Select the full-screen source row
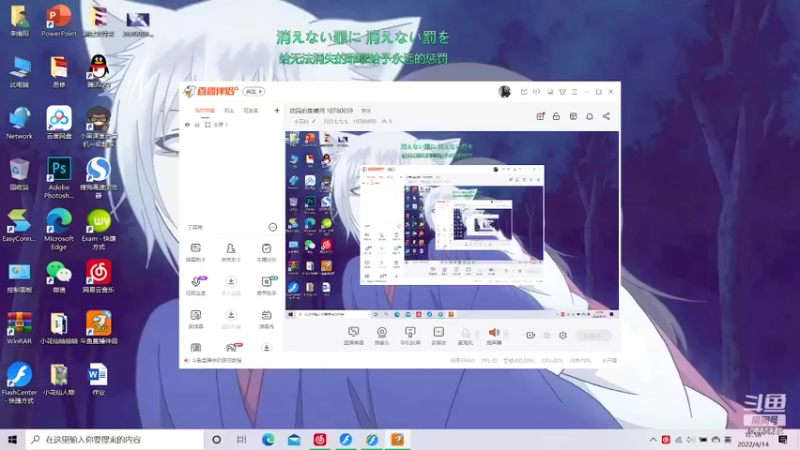 232,124
